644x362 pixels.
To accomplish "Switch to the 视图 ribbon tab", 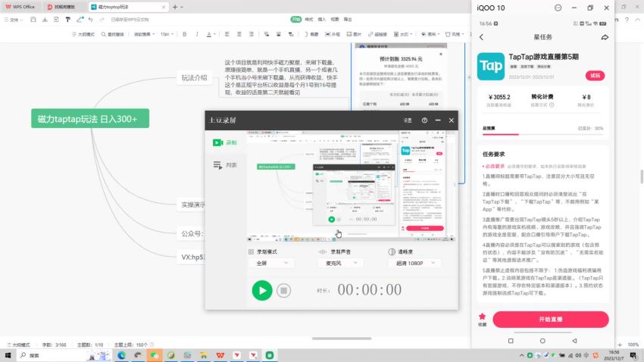I will click(335, 19).
